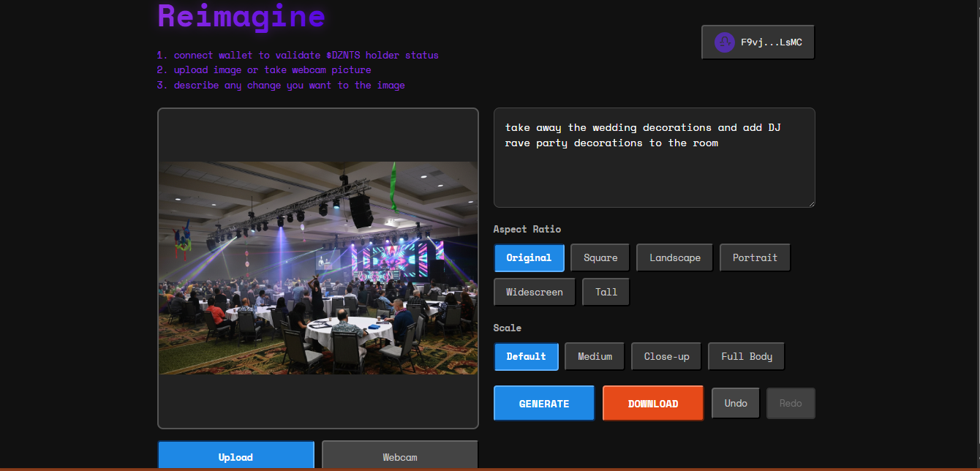Viewport: 980px width, 471px height.
Task: Open the F9vj...LsMC wallet button
Action: (x=758, y=42)
